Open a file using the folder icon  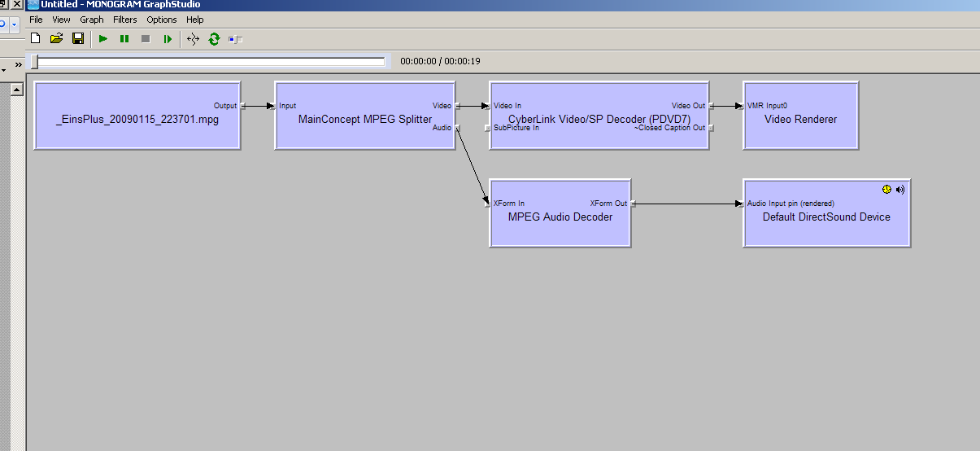click(x=56, y=38)
